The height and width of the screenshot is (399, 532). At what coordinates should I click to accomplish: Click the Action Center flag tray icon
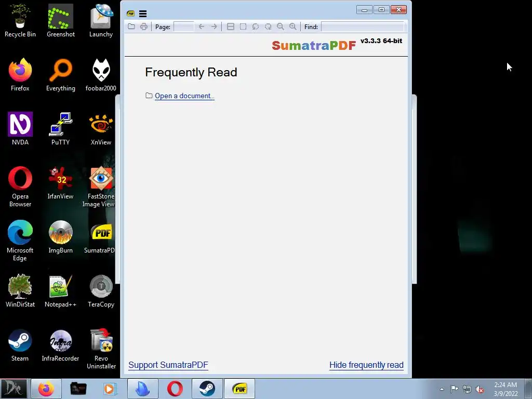pyautogui.click(x=454, y=389)
